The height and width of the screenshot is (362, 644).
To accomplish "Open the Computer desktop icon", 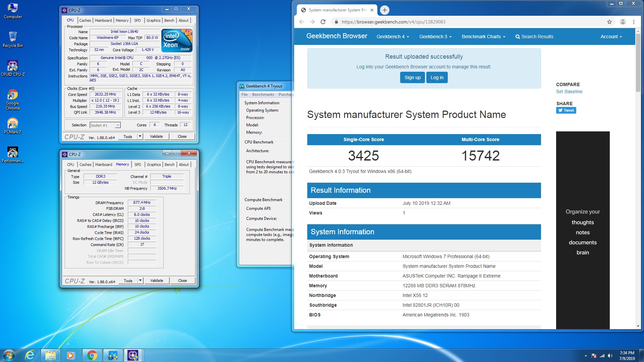I will coord(13,11).
